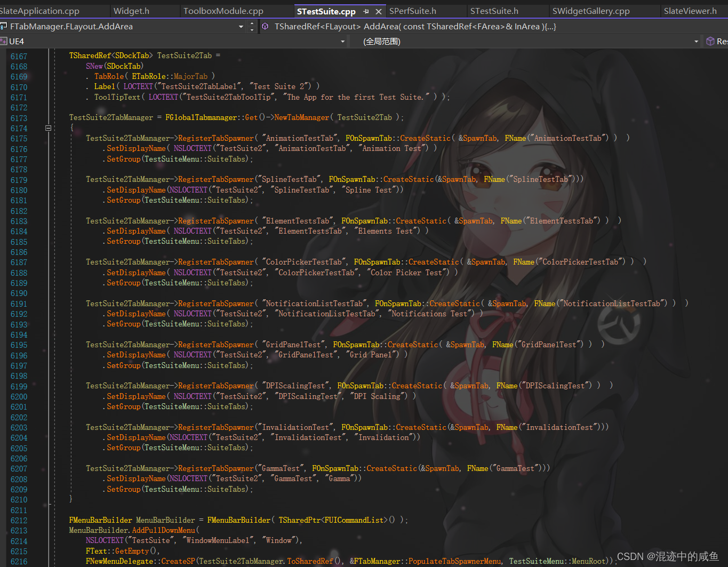Collapse the code block at line 6174

pyautogui.click(x=48, y=128)
